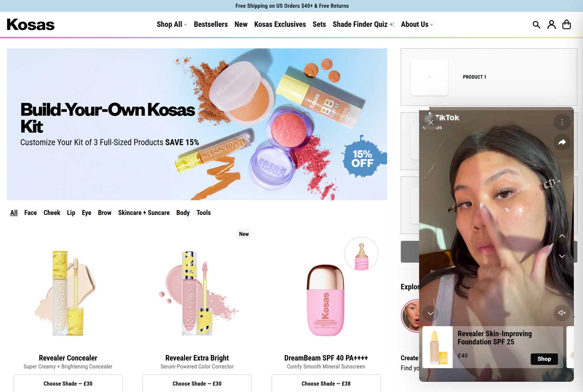Open Kosas Exclusives
The height and width of the screenshot is (392, 583).
point(280,24)
